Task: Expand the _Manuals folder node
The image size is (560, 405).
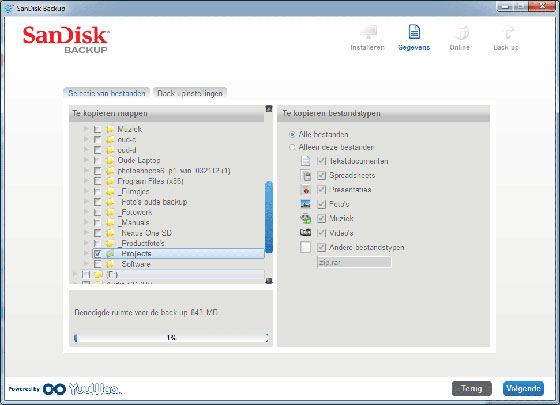Action: tap(86, 222)
